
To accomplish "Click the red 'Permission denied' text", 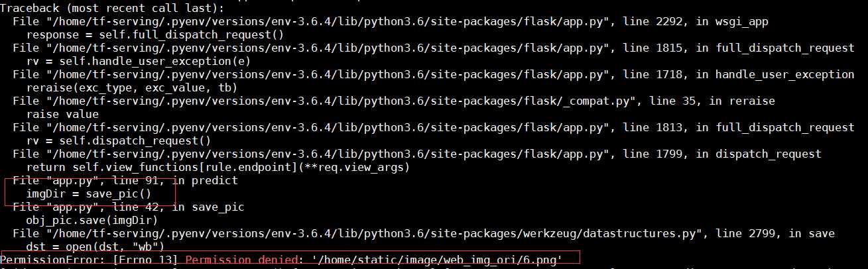I will [x=241, y=260].
